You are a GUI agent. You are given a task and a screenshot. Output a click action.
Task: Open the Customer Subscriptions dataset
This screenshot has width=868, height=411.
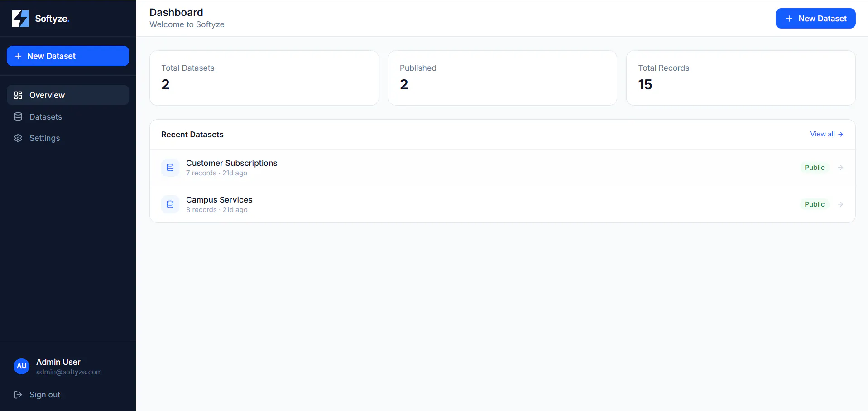503,168
